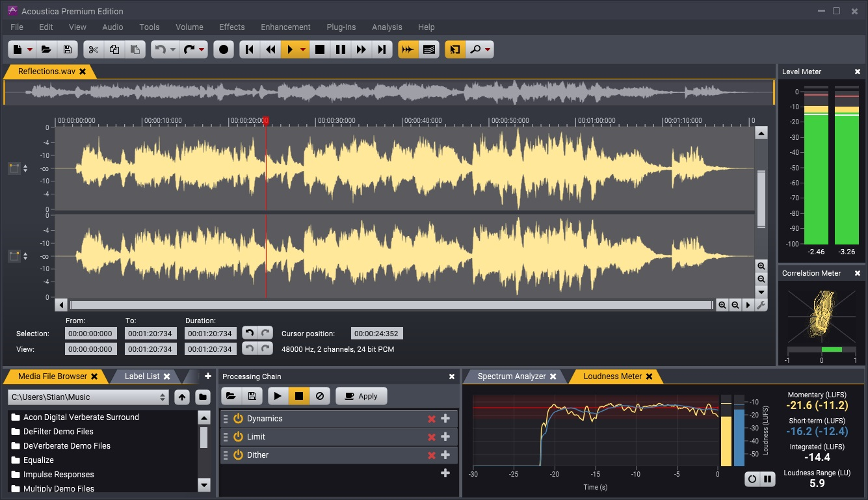The width and height of the screenshot is (868, 500).
Task: Open the Play button dropdown arrow
Action: tap(303, 49)
